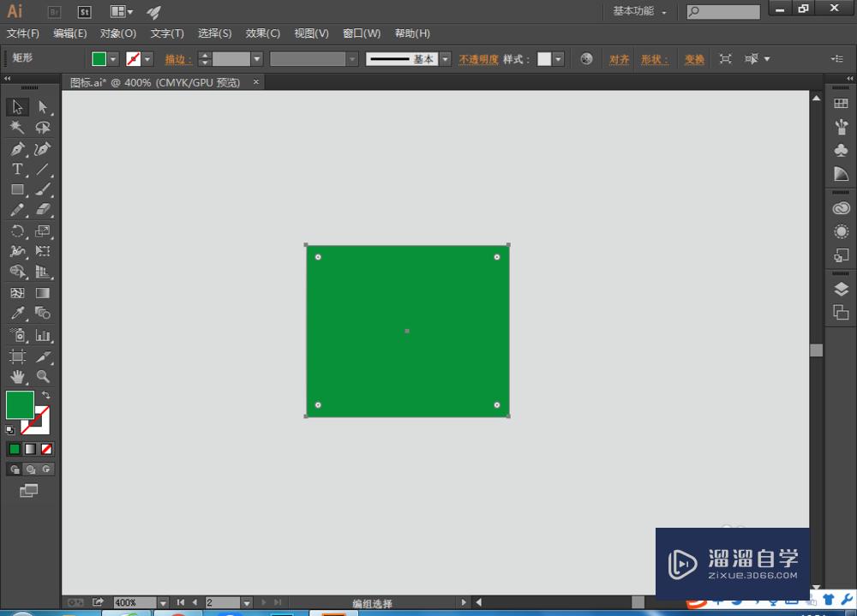
Task: Expand the 基本功能 workspace dropdown
Action: (x=639, y=12)
